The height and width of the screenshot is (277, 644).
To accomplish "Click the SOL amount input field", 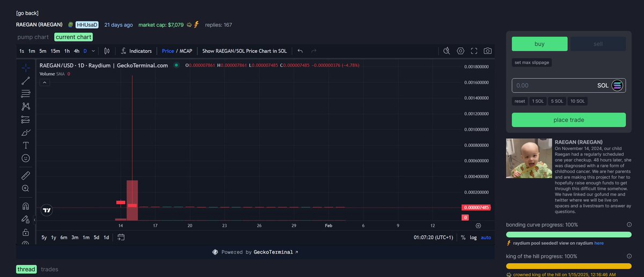I will pyautogui.click(x=553, y=86).
